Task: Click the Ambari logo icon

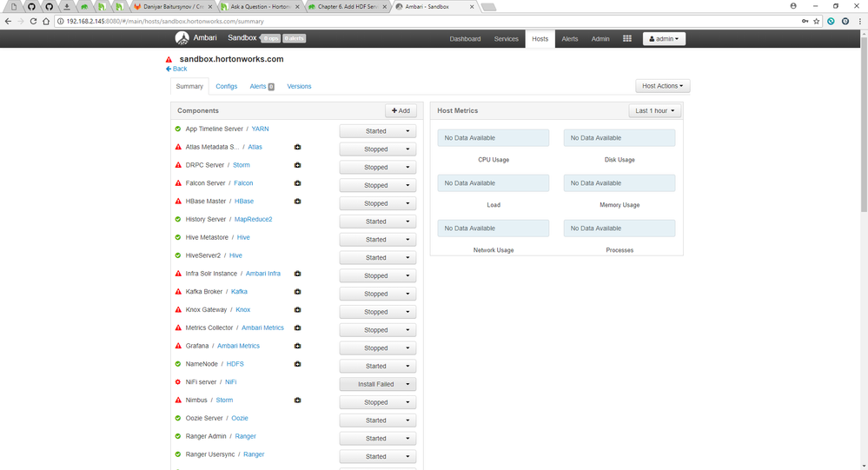Action: 182,38
